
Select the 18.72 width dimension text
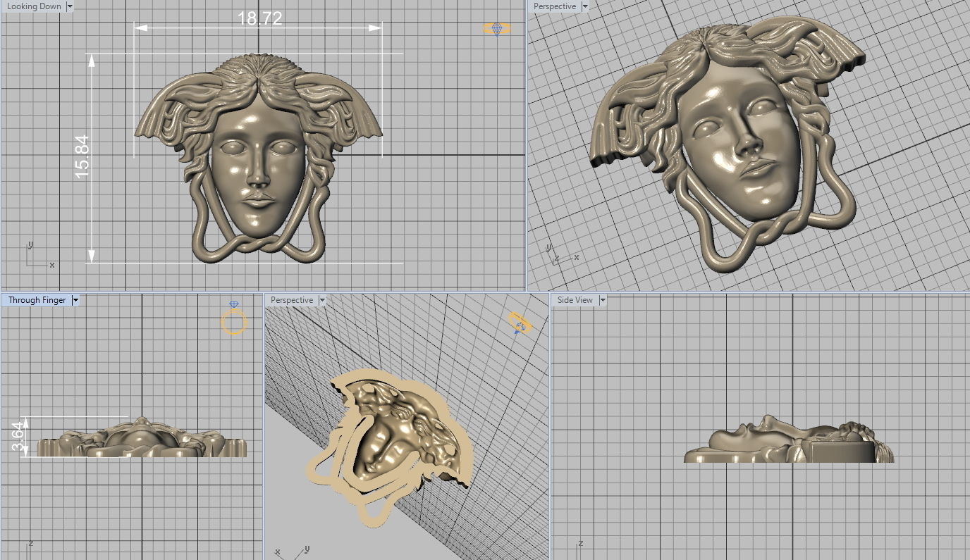pyautogui.click(x=260, y=18)
